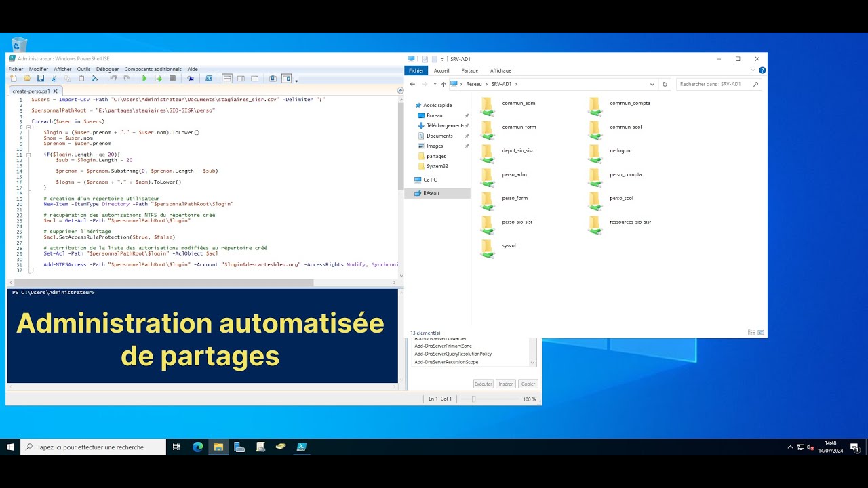Screen dimensions: 868x488
Task: Show script pane maximized layout icon
Action: tap(254, 79)
